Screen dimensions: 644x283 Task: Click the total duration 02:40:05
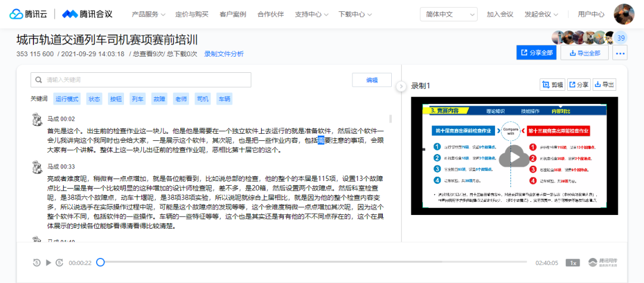pyautogui.click(x=547, y=263)
